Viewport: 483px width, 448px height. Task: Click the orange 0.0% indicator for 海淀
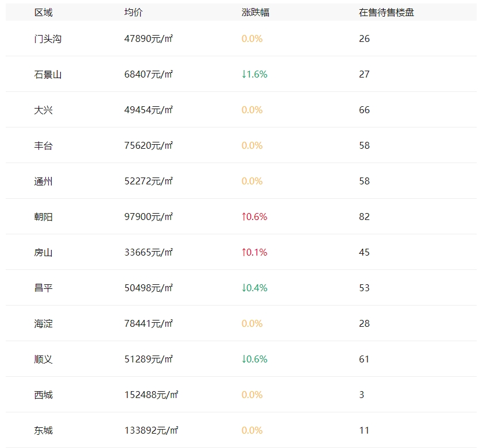(252, 323)
